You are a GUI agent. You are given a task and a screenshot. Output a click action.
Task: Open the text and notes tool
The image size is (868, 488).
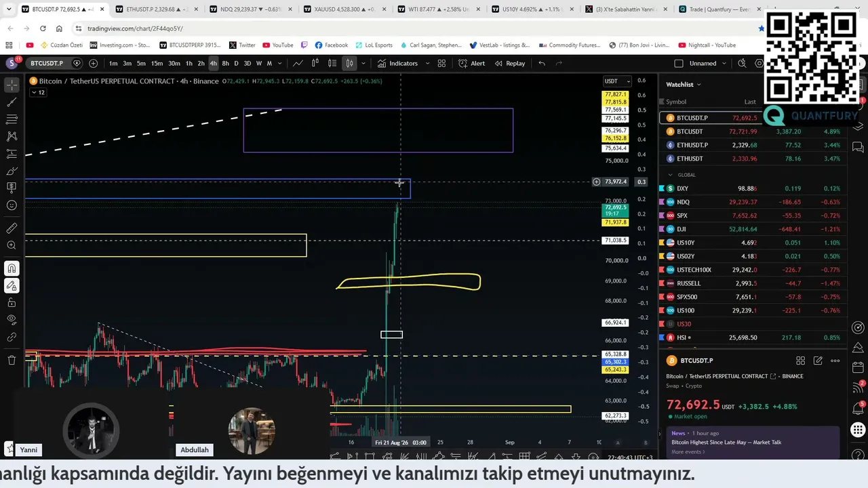pos(12,188)
